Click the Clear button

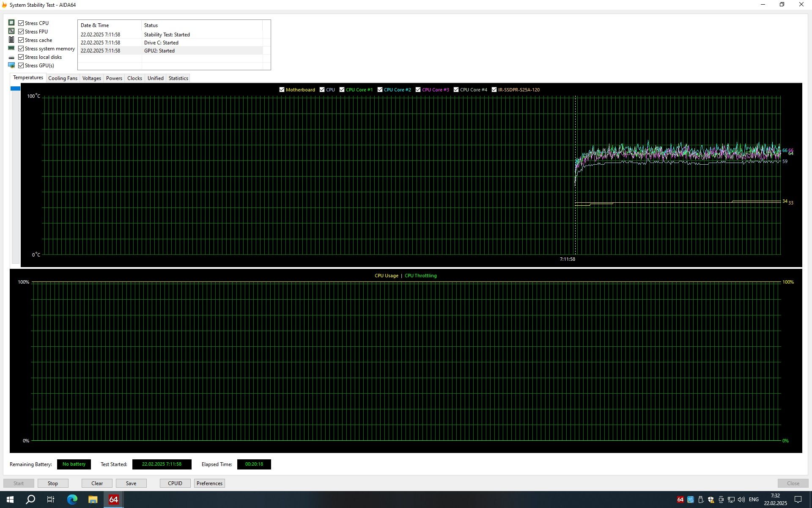point(97,483)
